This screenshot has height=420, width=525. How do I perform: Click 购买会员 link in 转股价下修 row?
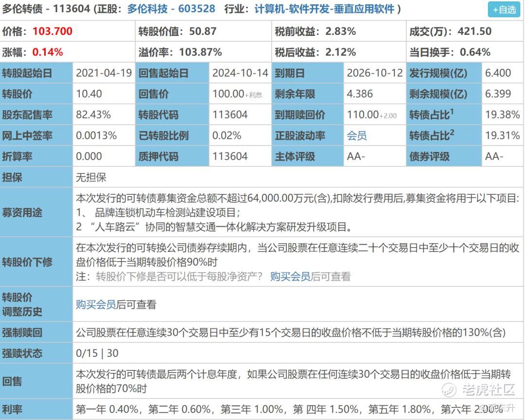click(x=290, y=277)
